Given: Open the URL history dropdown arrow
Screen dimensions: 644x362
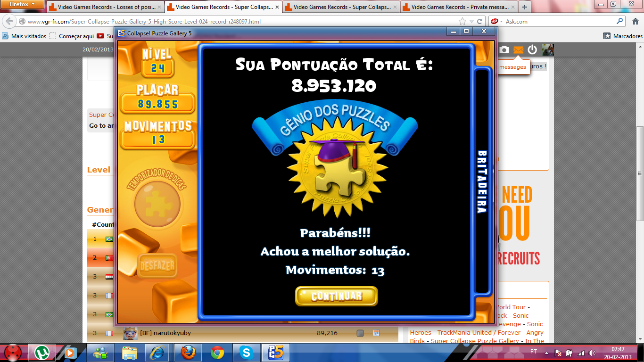Looking at the screenshot, I should tap(471, 21).
